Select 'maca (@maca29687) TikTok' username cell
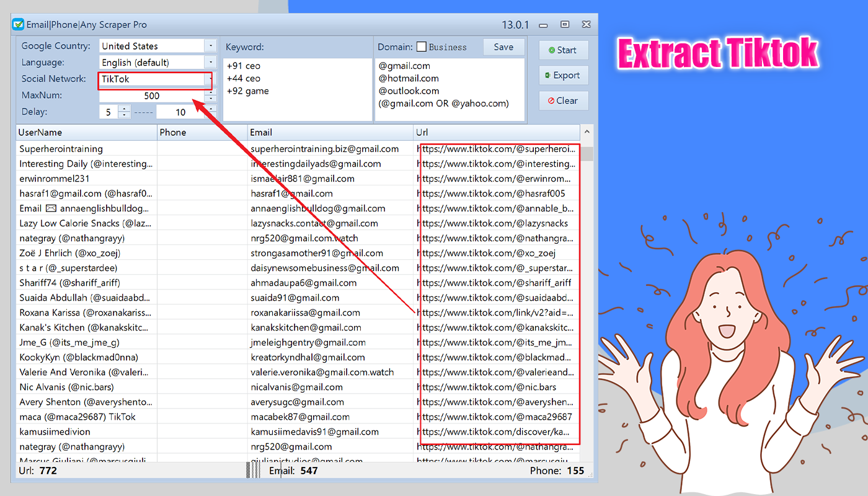868x496 pixels. pyautogui.click(x=77, y=417)
